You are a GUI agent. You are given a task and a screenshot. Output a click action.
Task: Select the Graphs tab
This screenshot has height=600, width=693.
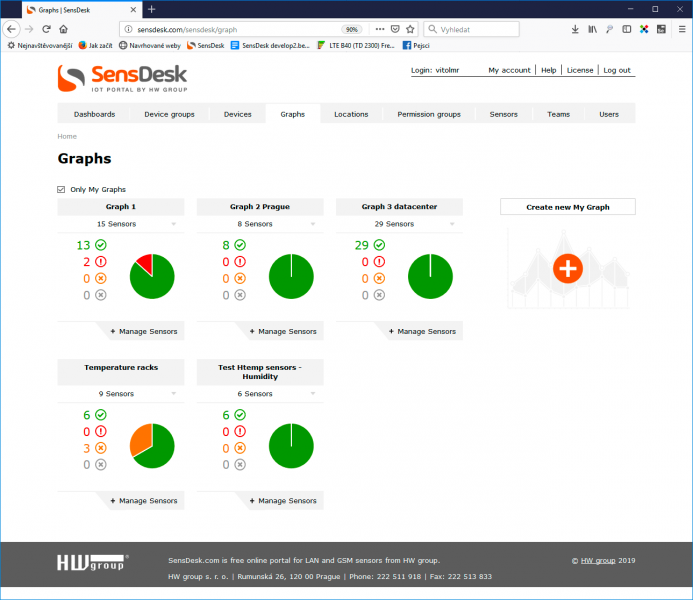(x=293, y=114)
